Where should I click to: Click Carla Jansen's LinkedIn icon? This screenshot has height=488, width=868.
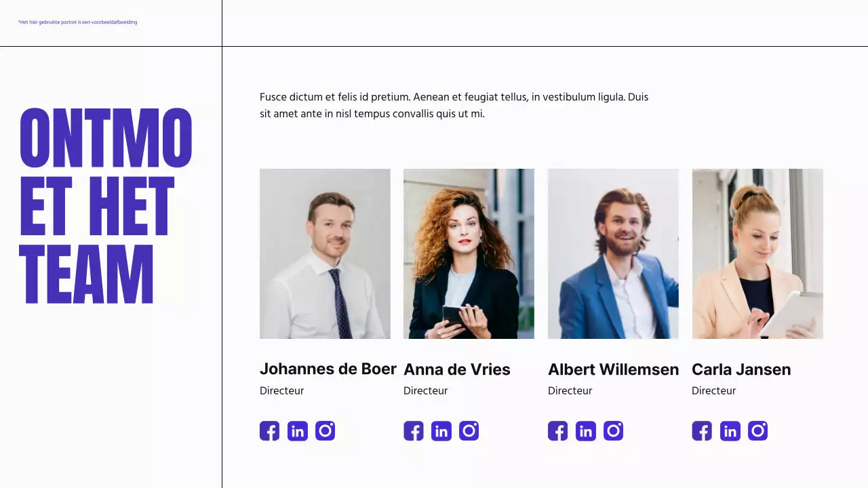point(730,431)
